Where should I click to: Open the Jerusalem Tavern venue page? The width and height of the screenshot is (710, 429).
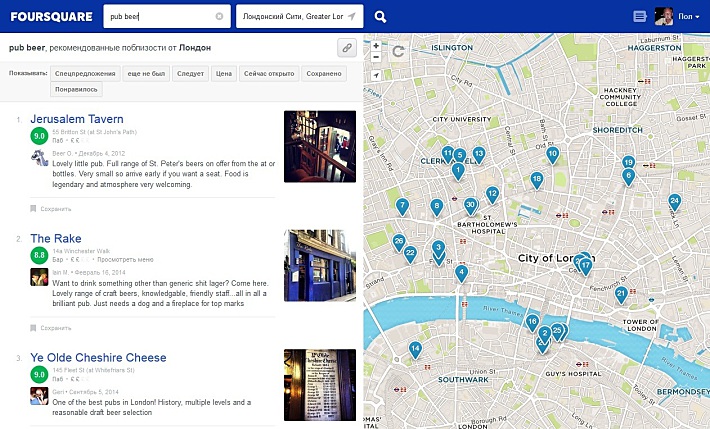pyautogui.click(x=77, y=118)
